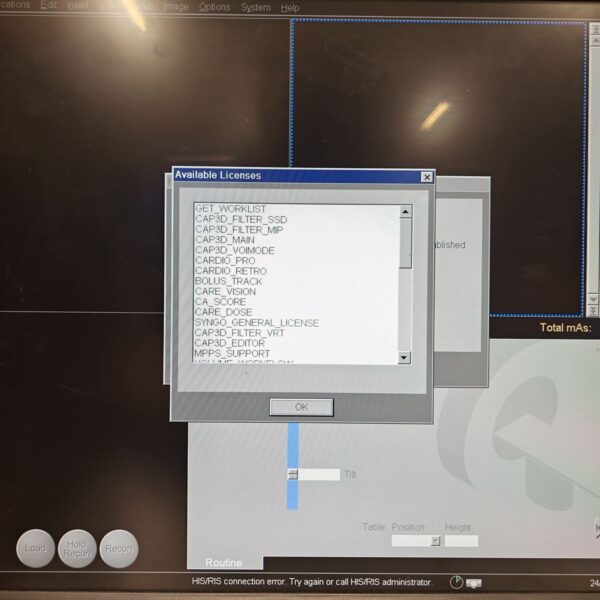Open the Image menu
Image resolution: width=600 pixels, height=600 pixels.
(176, 7)
